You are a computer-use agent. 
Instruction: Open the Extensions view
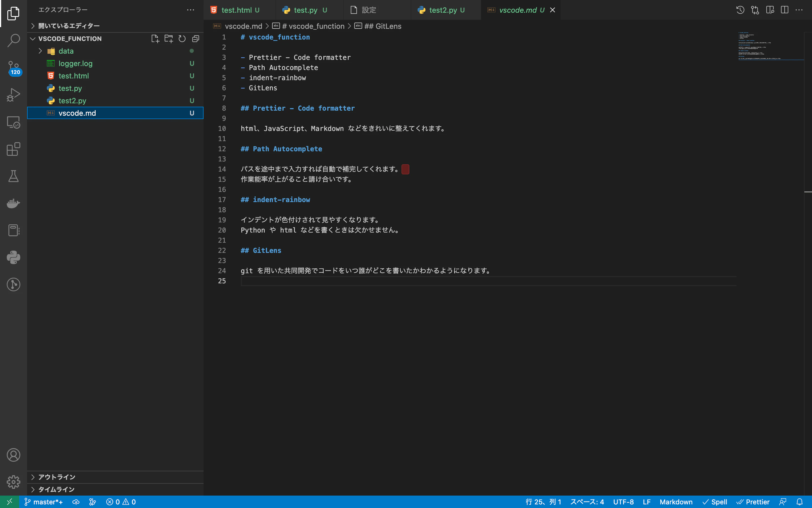14,149
